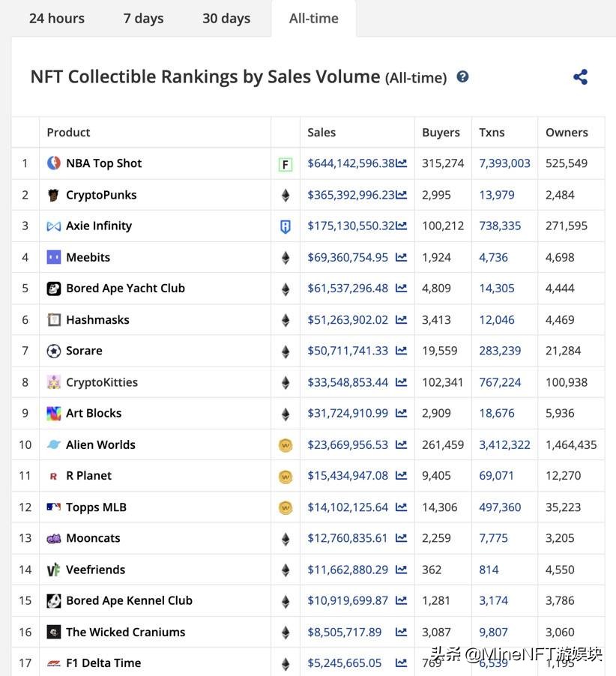
Task: Click the Bored Ape Yacht Club logo
Action: (54, 289)
